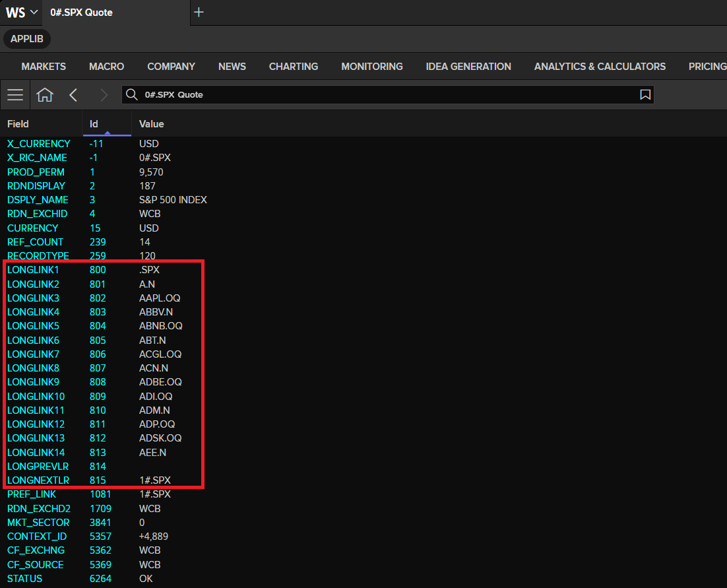This screenshot has height=588, width=727.
Task: Click the ADI.OQ value
Action: 156,397
